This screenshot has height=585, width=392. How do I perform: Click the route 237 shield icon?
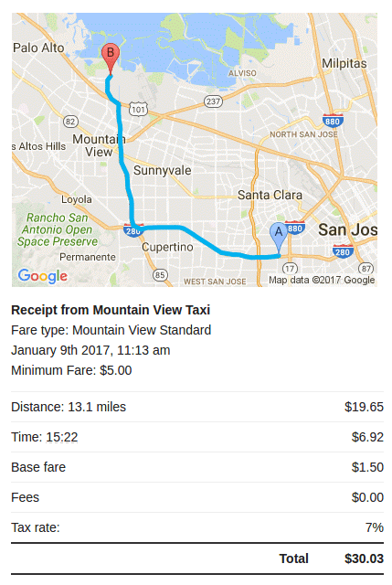[213, 101]
